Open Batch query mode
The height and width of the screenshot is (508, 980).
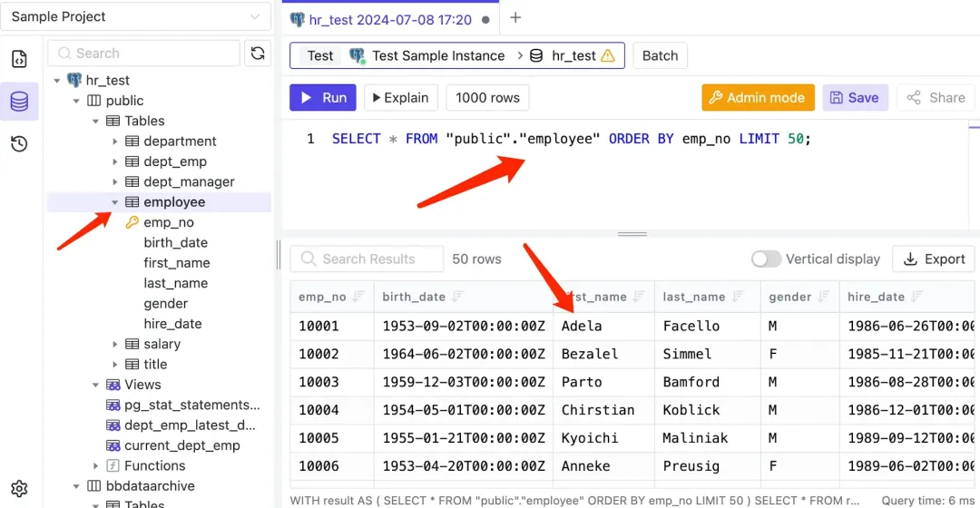coord(660,55)
